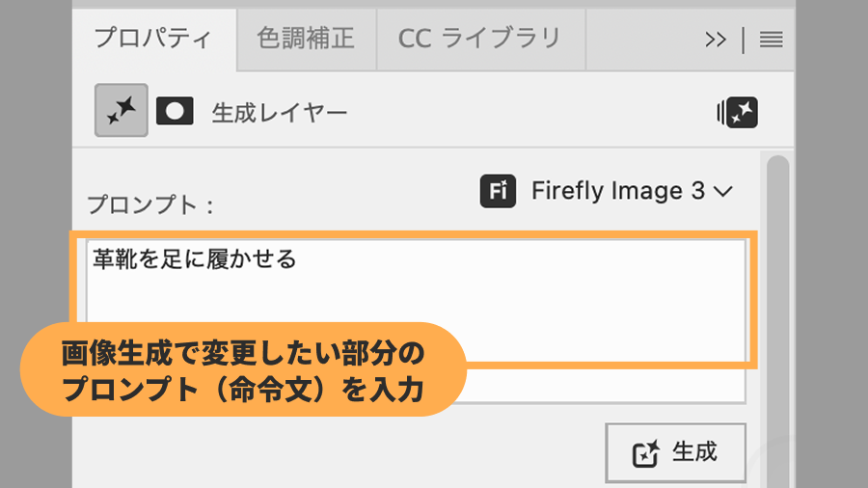Open the 色調補正 tab
Screen dimensions: 868x488
click(306, 40)
